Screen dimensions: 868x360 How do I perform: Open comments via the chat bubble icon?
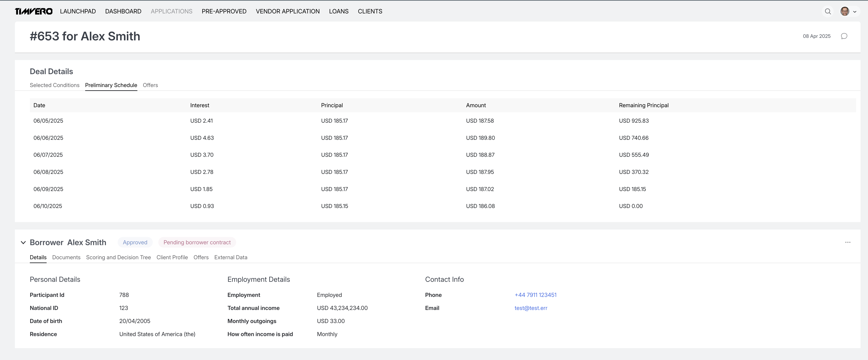click(844, 36)
